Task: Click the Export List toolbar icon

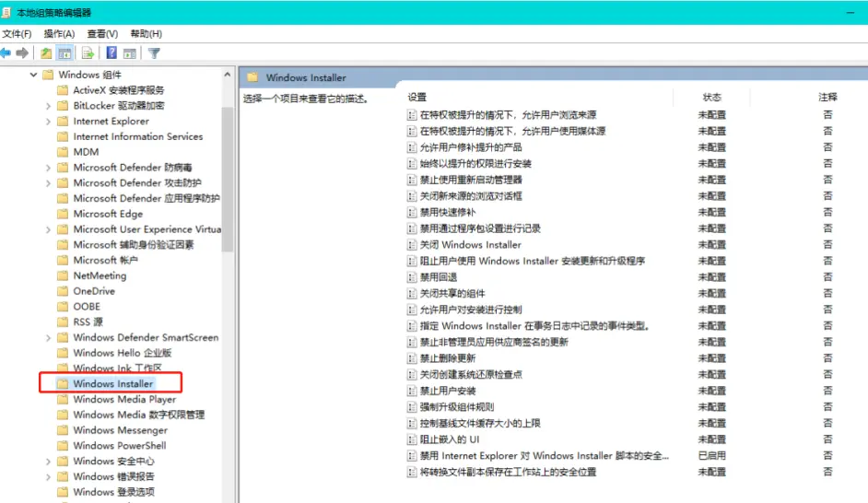Action: [88, 53]
